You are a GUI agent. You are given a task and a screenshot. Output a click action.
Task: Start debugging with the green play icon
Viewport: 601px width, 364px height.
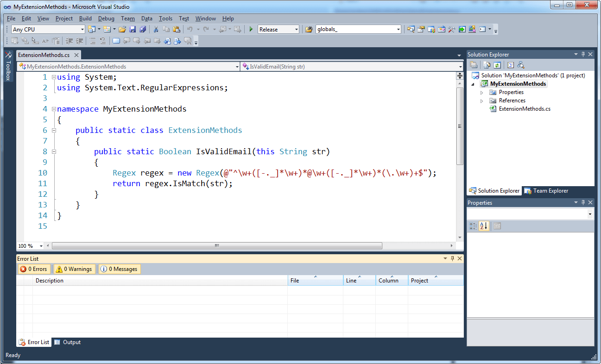(251, 29)
